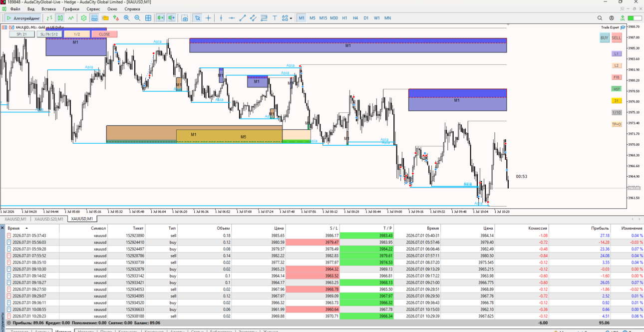Image resolution: width=644 pixels, height=332 pixels.
Task: Open the objects folder icon
Action: pyautogui.click(x=105, y=18)
